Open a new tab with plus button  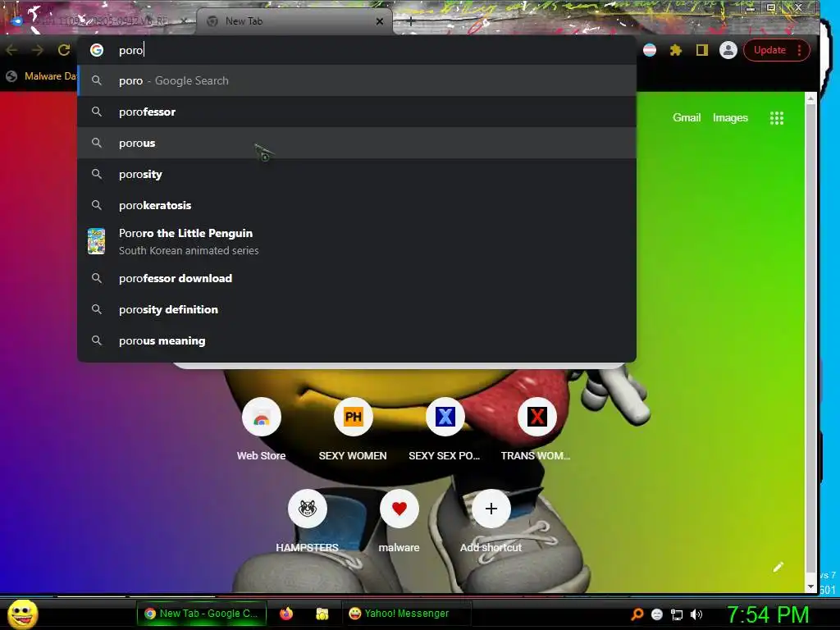click(410, 21)
